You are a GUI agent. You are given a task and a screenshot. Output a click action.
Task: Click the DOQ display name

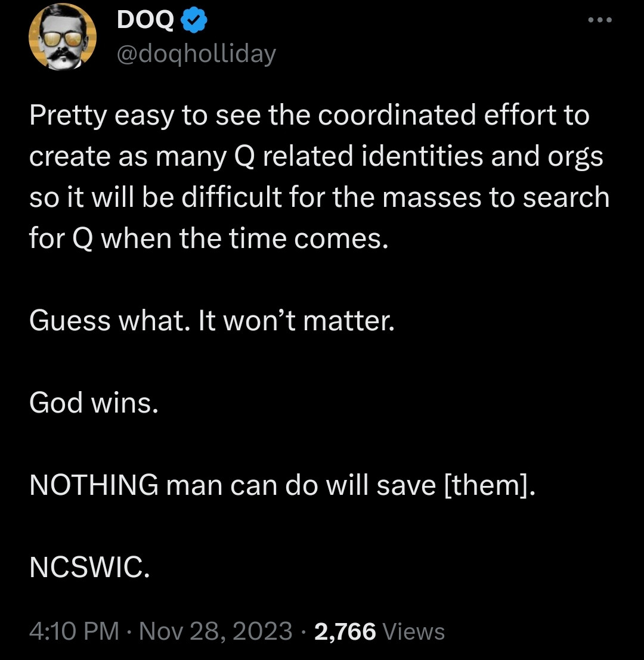(145, 21)
